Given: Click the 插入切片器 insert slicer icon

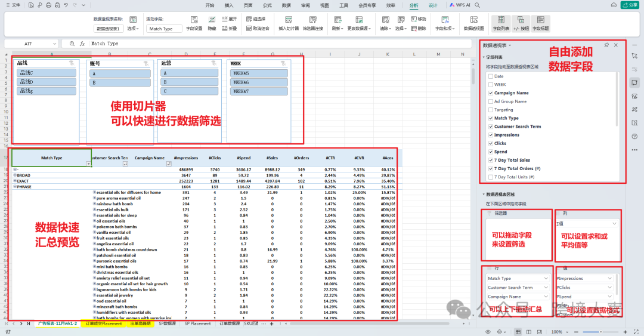Looking at the screenshot, I should 289,19.
